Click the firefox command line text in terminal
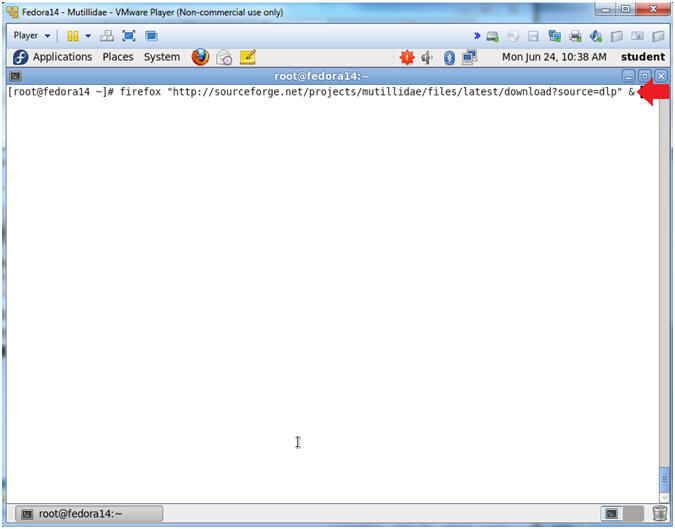Image resolution: width=675 pixels, height=529 pixels. (378, 92)
